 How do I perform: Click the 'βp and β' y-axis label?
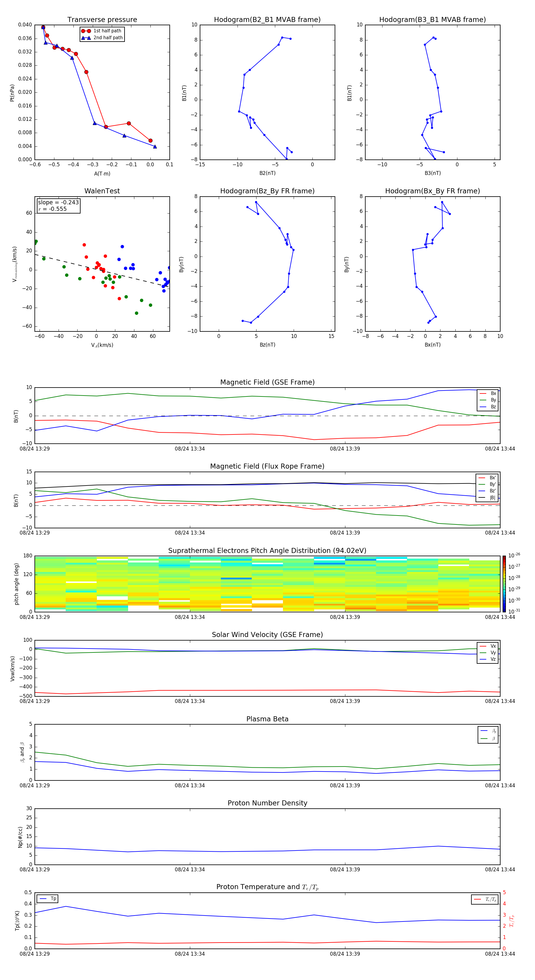coord(22,752)
